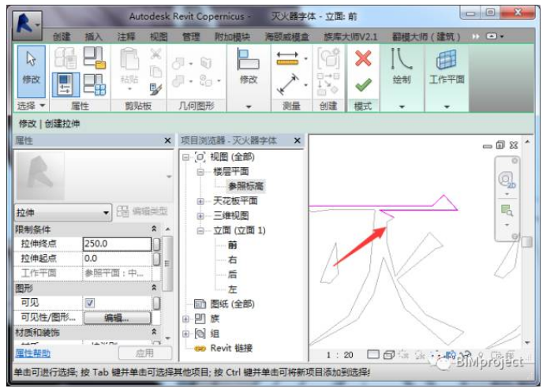Select the 参照标高 floor plan view
This screenshot has width=550, height=392.
(245, 186)
